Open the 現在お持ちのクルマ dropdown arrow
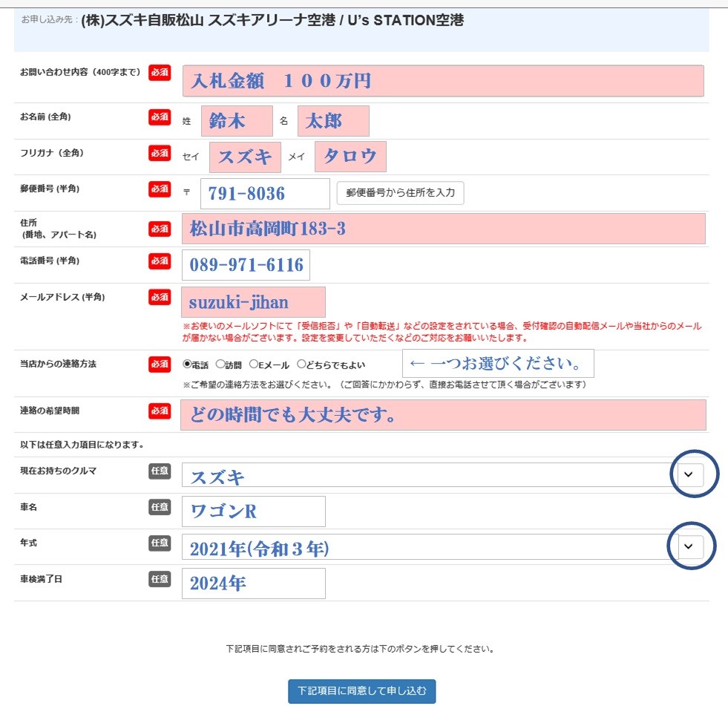The image size is (728, 706). (689, 474)
